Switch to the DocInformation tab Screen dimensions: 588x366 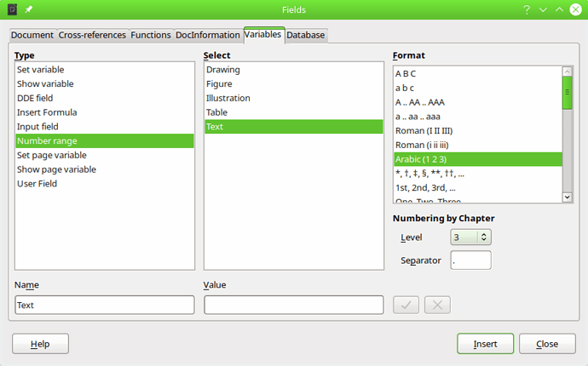[x=208, y=35]
